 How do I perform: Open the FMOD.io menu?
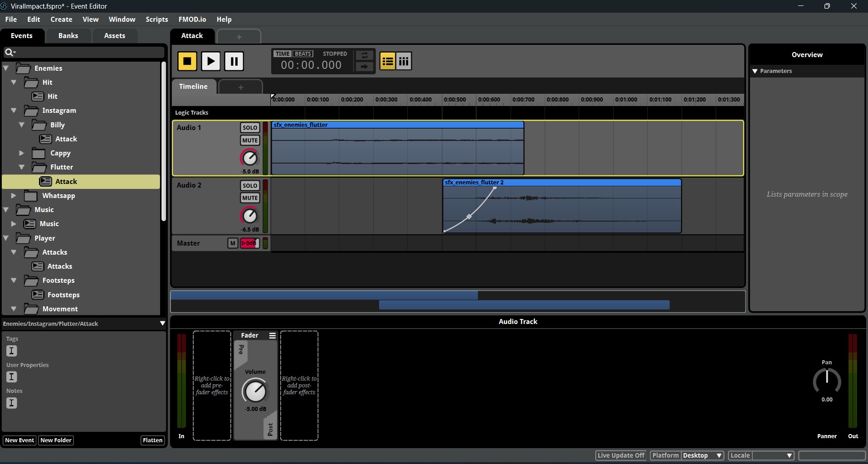coord(192,19)
